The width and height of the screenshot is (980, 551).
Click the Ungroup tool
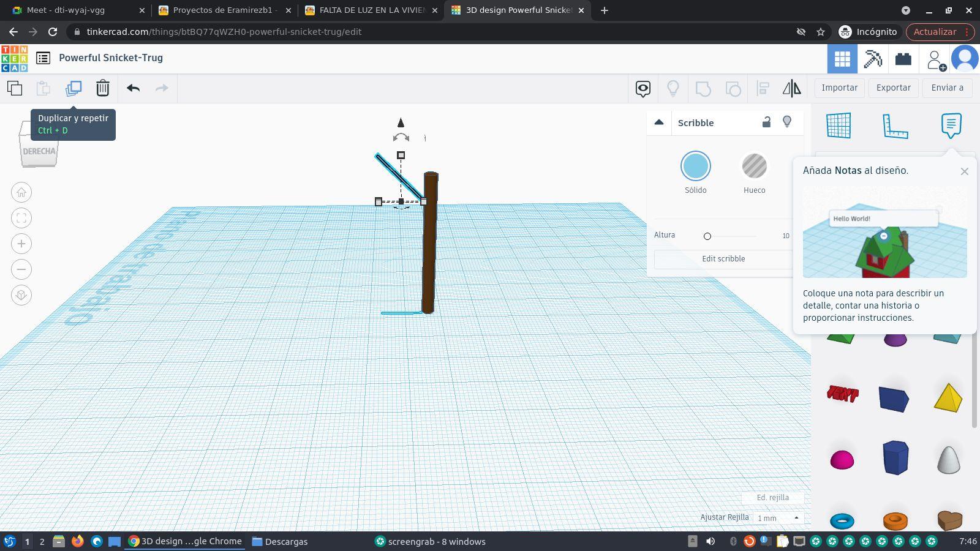tap(733, 89)
